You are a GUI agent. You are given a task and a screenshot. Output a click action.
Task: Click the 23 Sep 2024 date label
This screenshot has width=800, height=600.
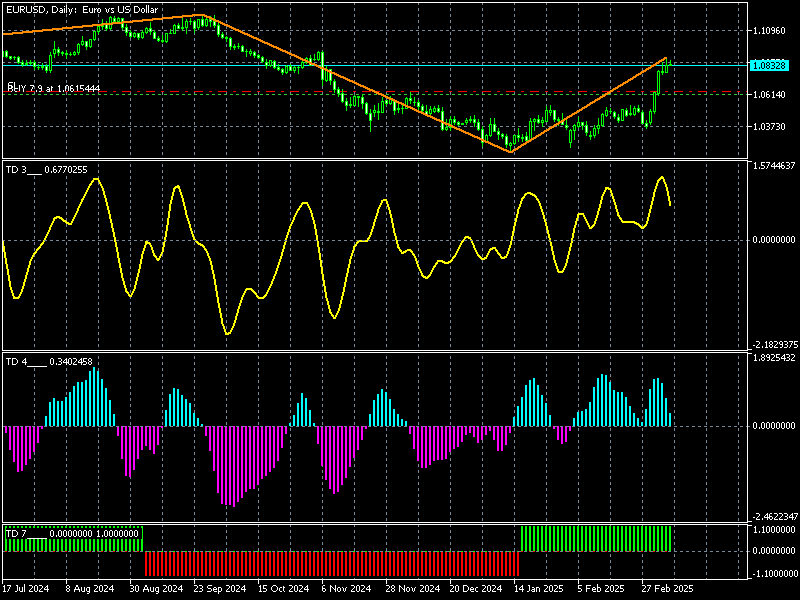pyautogui.click(x=220, y=588)
